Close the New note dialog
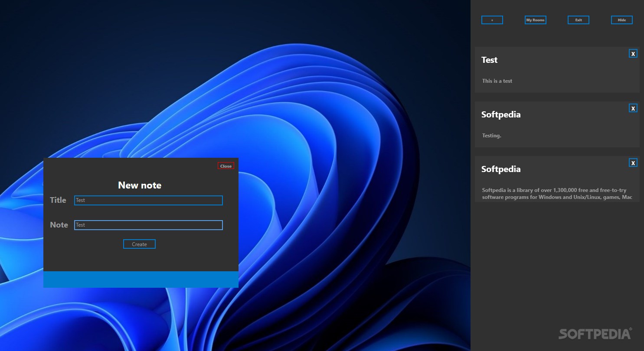Screen dimensions: 644x351 [226, 166]
